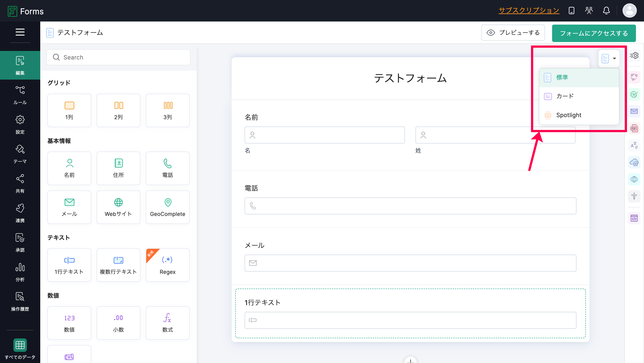
Task: Add the GeoComplete field
Action: point(167,207)
